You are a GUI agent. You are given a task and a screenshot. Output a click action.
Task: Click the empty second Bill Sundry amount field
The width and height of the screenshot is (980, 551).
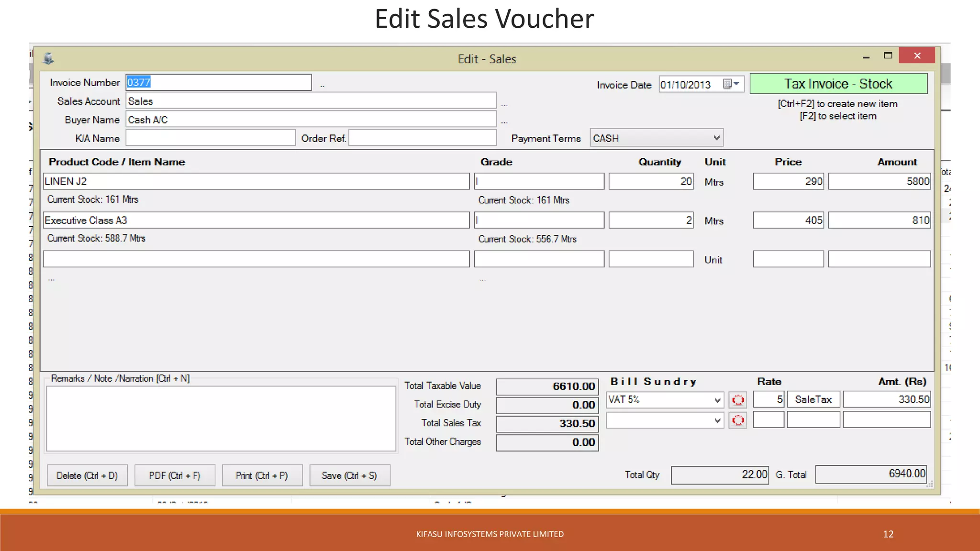pyautogui.click(x=887, y=419)
